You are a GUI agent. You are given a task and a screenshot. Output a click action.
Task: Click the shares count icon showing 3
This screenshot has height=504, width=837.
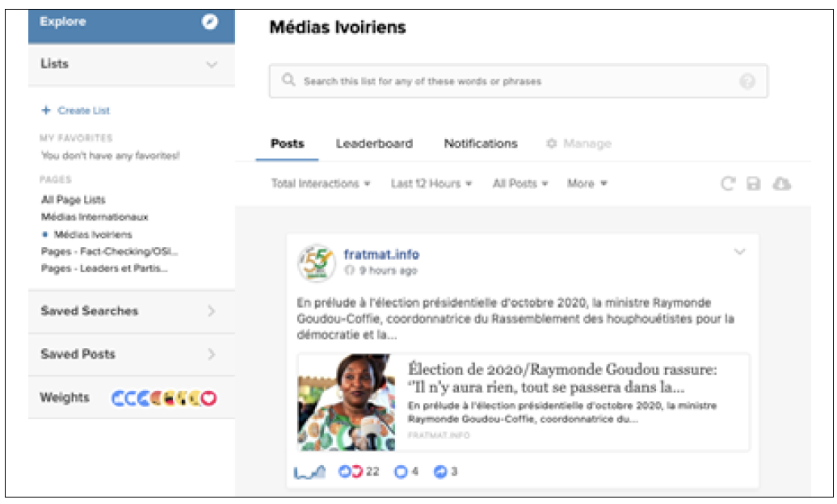point(440,472)
